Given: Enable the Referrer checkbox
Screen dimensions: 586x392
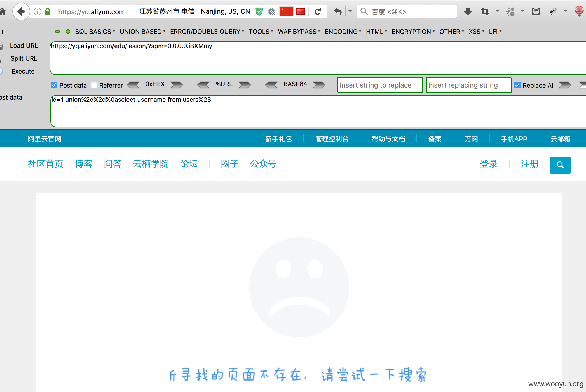Looking at the screenshot, I should pyautogui.click(x=94, y=85).
